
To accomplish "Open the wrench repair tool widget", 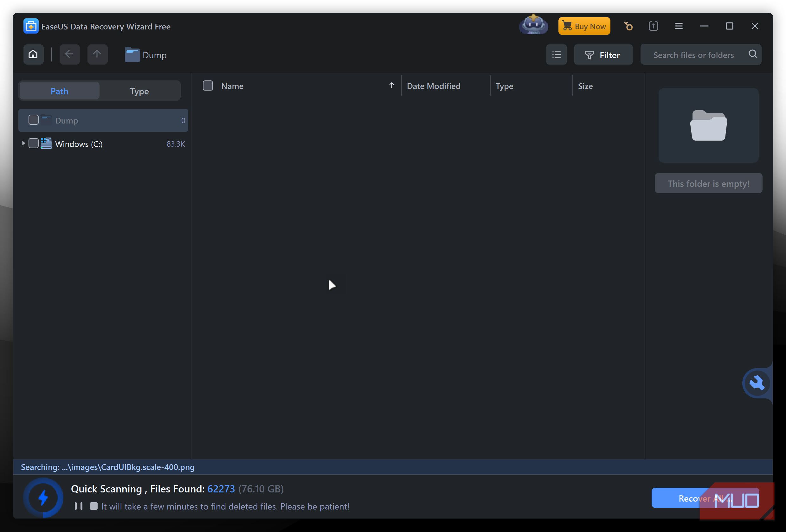I will coord(757,383).
